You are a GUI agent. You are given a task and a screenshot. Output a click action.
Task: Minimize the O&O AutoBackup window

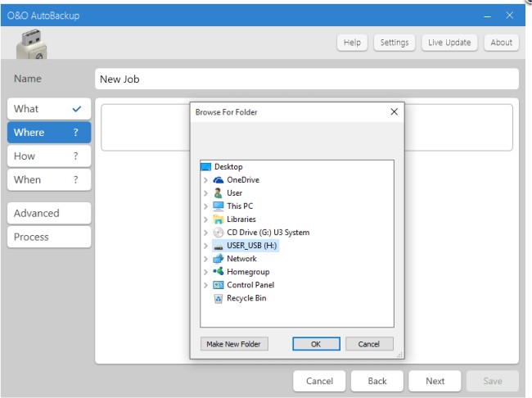tap(487, 16)
